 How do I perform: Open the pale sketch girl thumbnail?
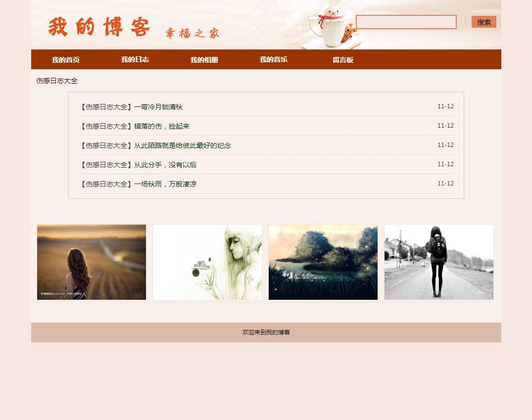207,262
